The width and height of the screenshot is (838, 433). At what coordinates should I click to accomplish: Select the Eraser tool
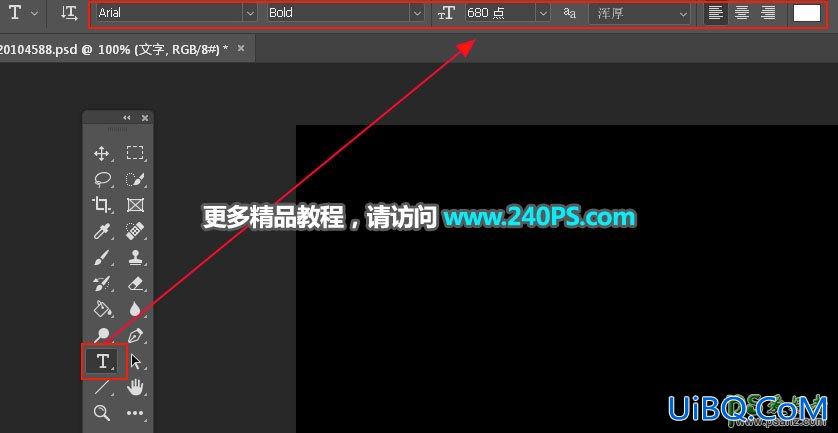(135, 283)
